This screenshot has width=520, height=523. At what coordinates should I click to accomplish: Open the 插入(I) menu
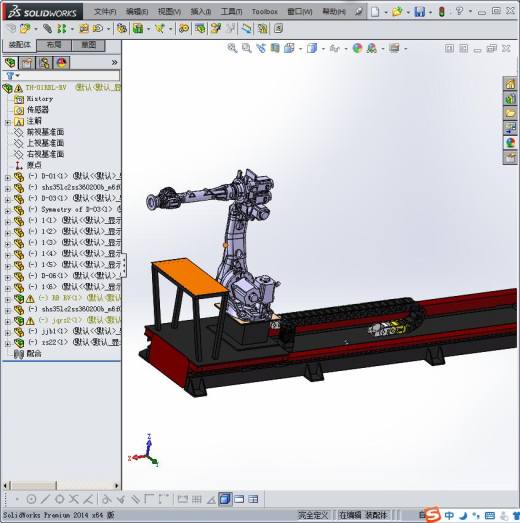pos(200,11)
